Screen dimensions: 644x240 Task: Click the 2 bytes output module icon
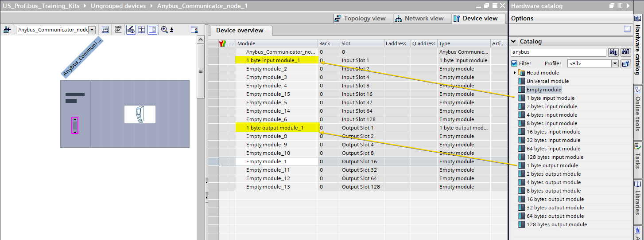[x=521, y=174]
